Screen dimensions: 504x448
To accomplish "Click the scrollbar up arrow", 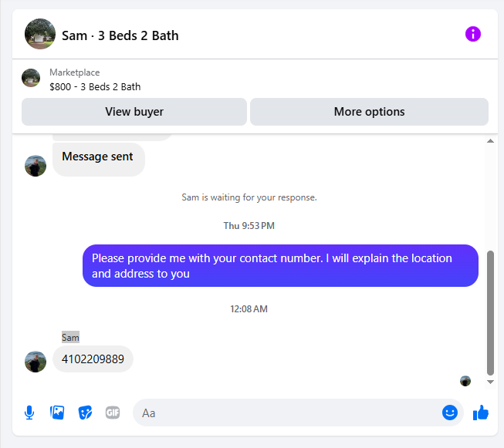I will pos(490,141).
